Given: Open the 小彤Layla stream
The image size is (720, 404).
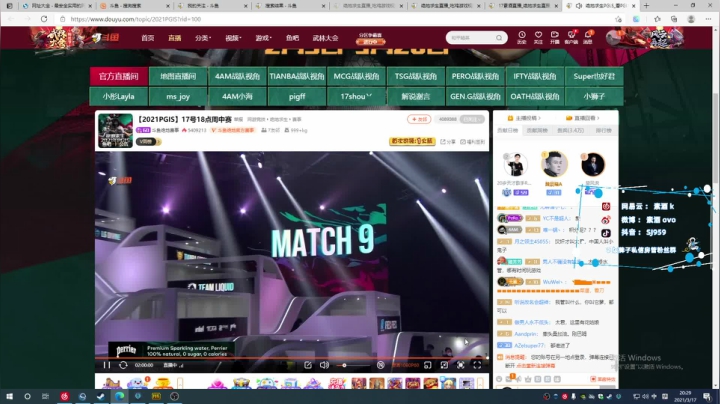Looking at the screenshot, I should (118, 96).
